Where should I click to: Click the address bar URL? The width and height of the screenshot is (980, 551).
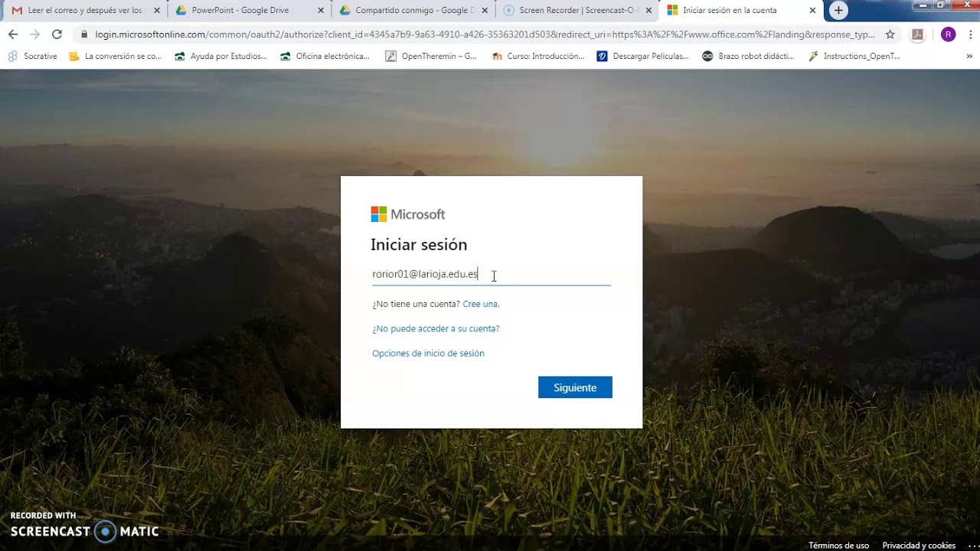coord(485,34)
